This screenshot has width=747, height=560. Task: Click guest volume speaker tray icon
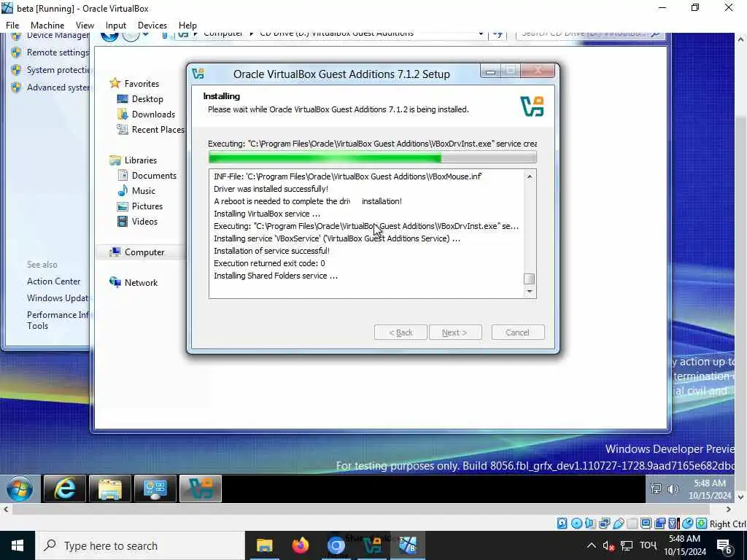point(673,489)
